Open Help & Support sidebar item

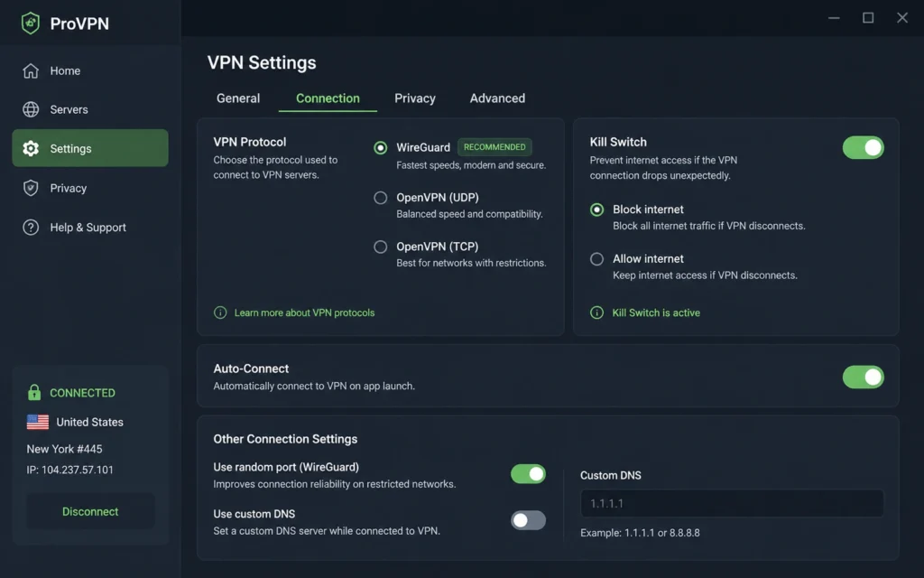point(90,227)
